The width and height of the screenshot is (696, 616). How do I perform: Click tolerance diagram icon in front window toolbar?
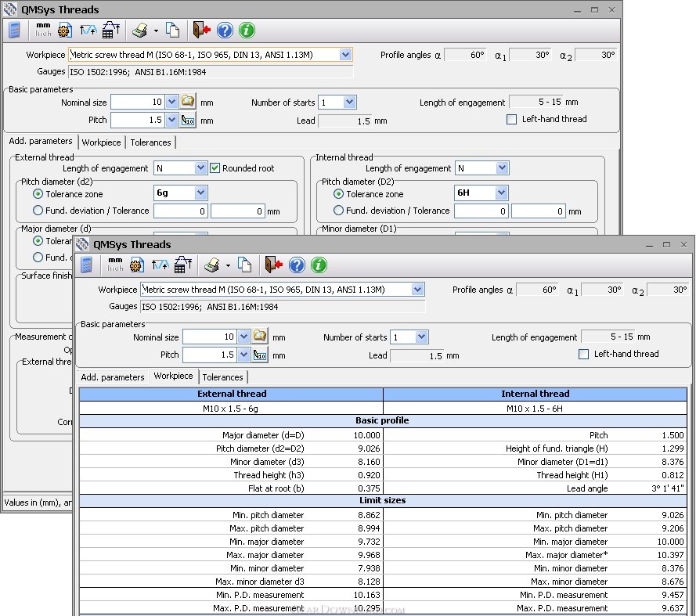pyautogui.click(x=160, y=265)
